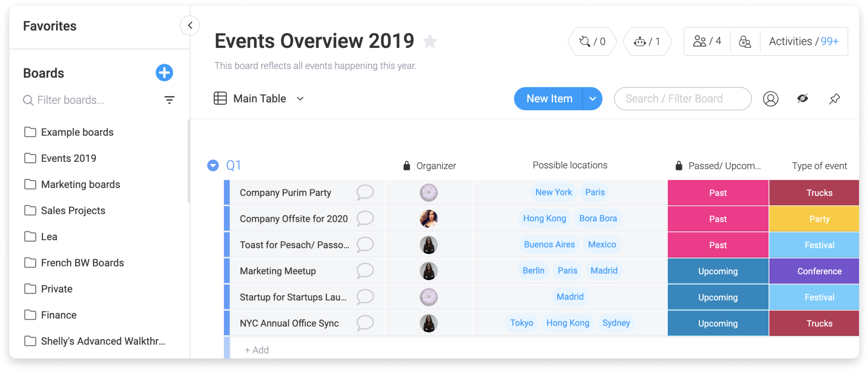Open the integrations counter icon
The height and width of the screenshot is (371, 868).
click(592, 42)
